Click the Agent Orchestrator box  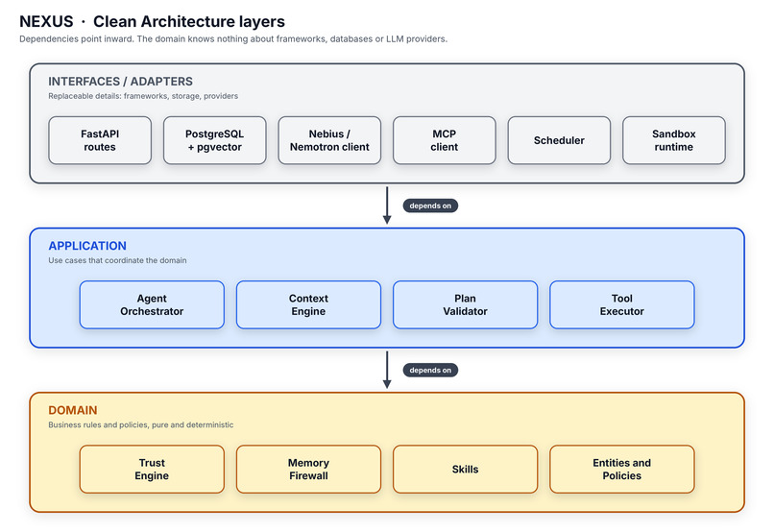(152, 304)
